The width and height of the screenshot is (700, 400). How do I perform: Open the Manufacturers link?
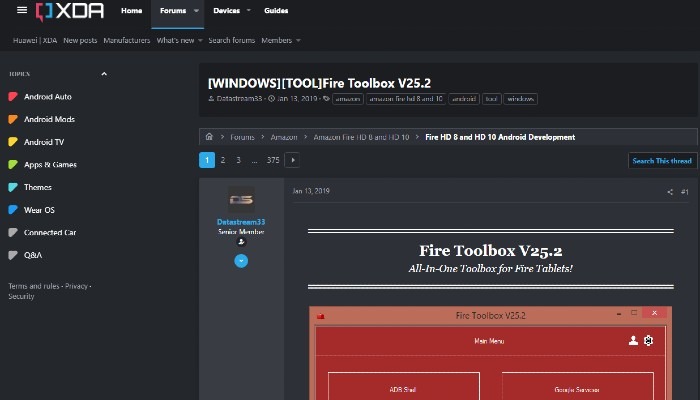click(x=127, y=40)
